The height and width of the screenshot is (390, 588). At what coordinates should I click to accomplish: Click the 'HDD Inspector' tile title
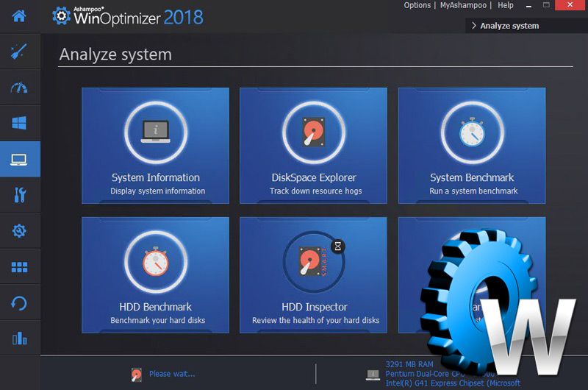click(315, 307)
